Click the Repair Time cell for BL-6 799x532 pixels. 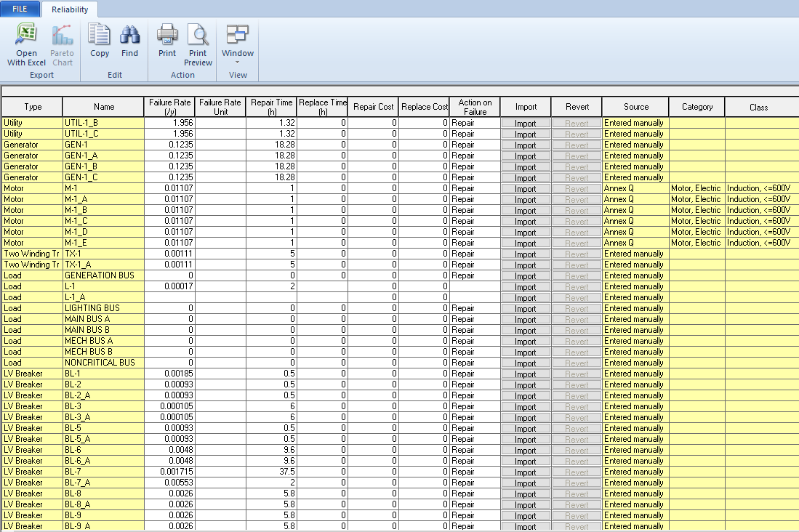271,450
